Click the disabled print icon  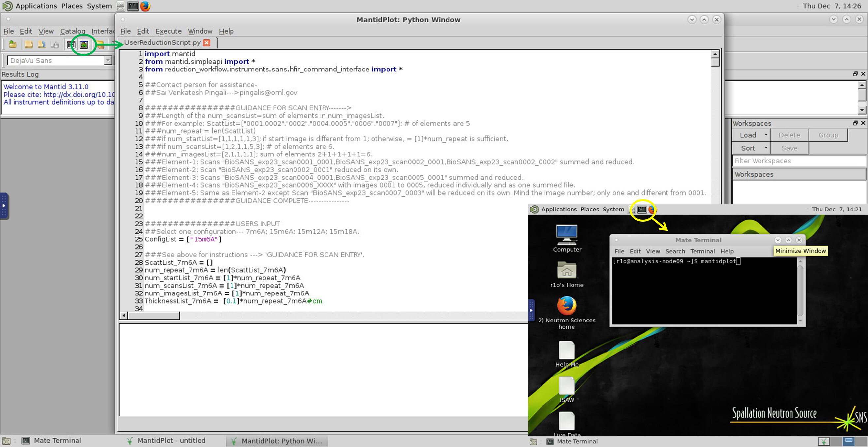(55, 44)
